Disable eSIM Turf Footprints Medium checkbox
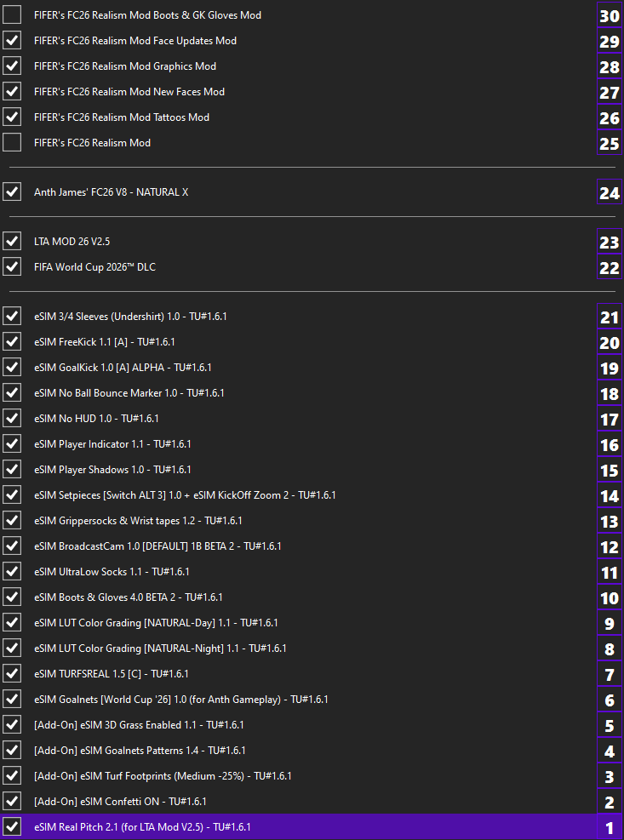Image resolution: width=624 pixels, height=840 pixels. [x=12, y=775]
